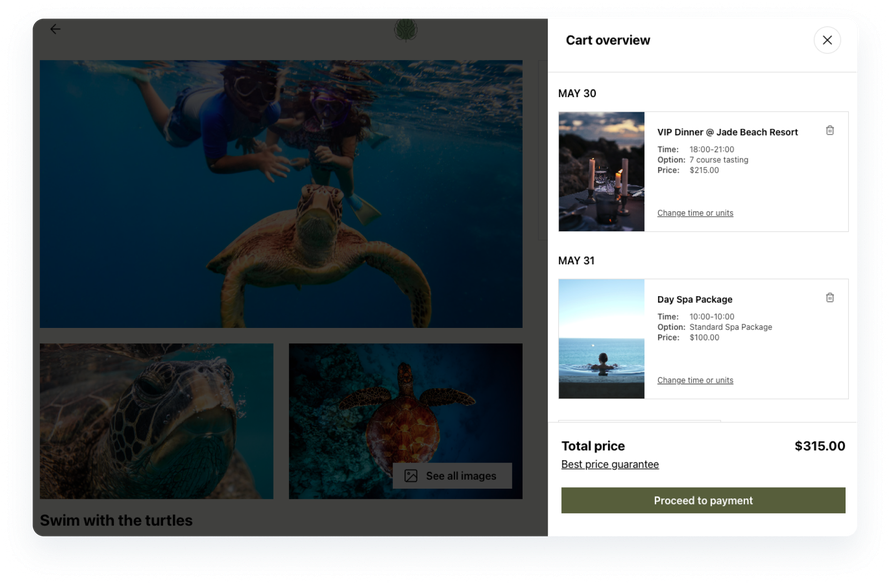Click the Swim with the turtles heading

[x=116, y=521]
